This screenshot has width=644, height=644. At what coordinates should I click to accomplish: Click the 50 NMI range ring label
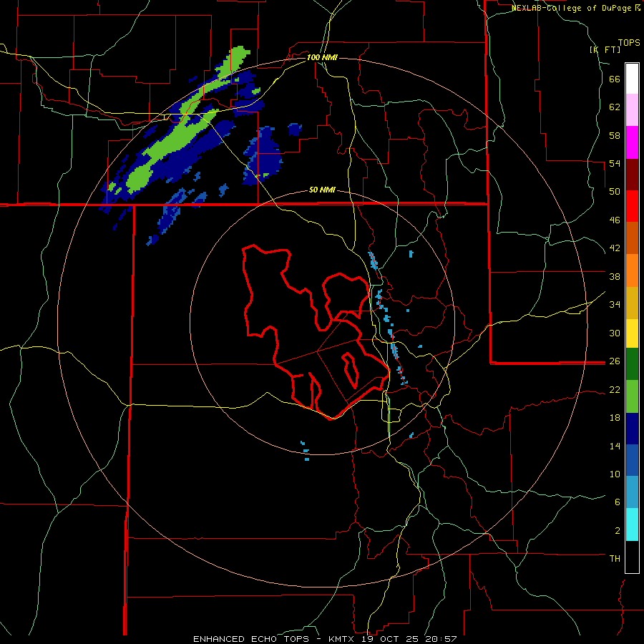321,190
